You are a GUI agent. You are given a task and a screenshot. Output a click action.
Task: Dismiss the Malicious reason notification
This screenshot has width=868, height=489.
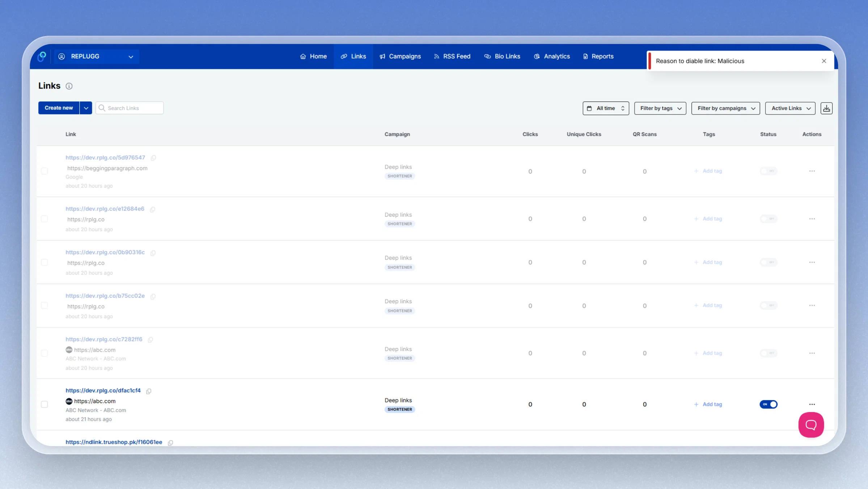[824, 61]
